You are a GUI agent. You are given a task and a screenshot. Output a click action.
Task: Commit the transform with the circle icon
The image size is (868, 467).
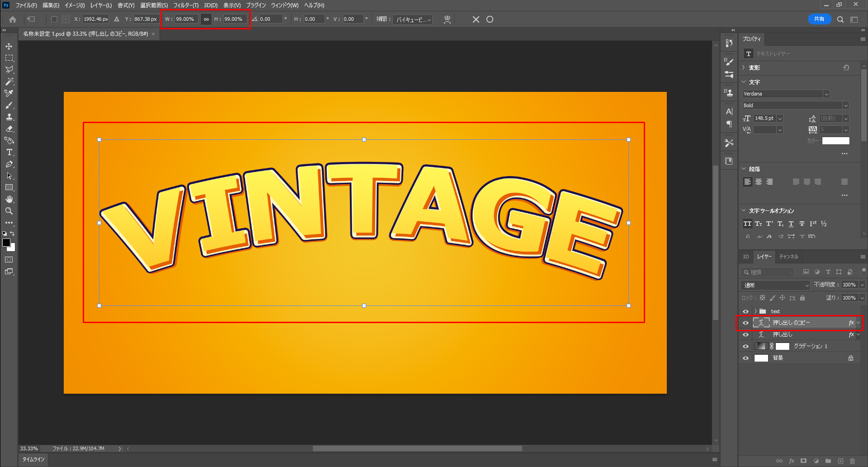[490, 19]
